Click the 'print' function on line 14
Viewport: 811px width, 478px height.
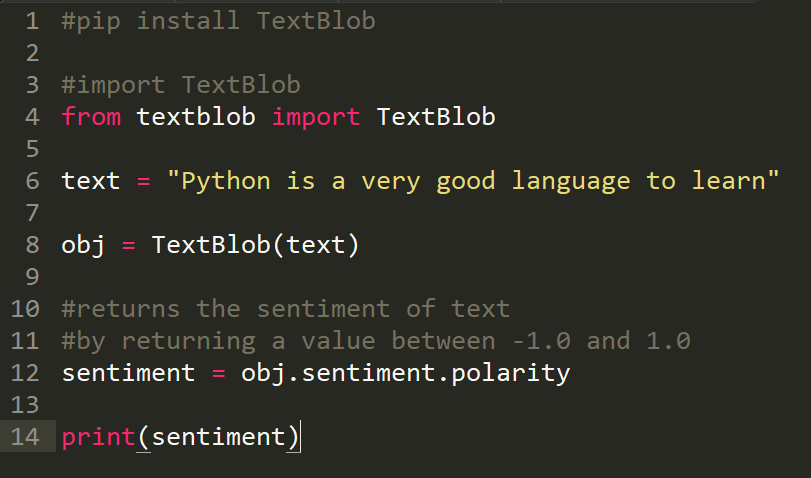coord(98,438)
